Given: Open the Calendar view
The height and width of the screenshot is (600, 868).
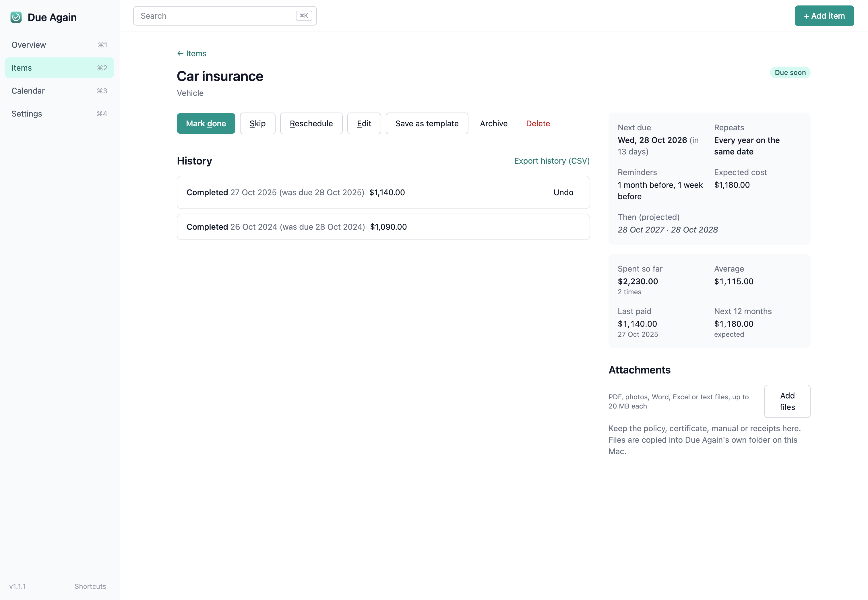Looking at the screenshot, I should click(x=59, y=91).
